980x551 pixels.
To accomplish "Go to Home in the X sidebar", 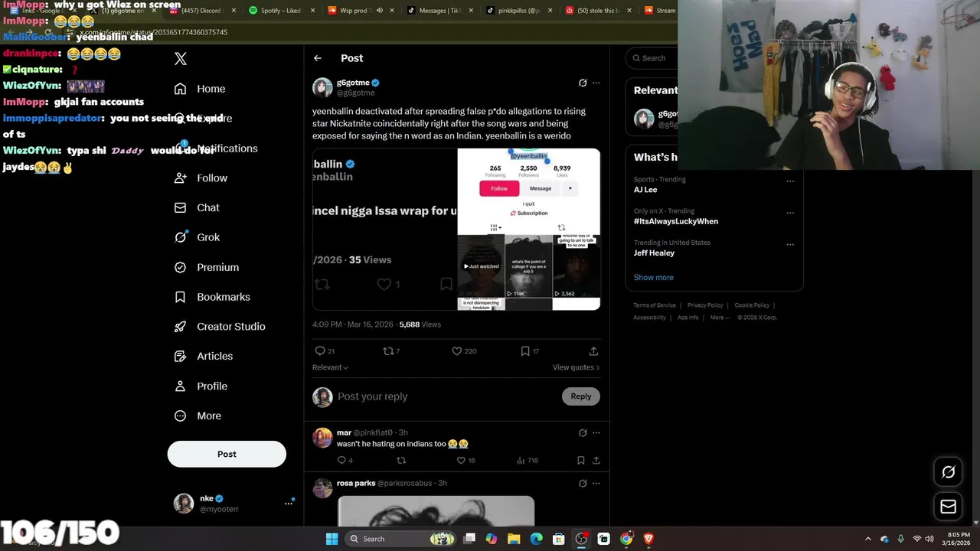I will click(200, 89).
